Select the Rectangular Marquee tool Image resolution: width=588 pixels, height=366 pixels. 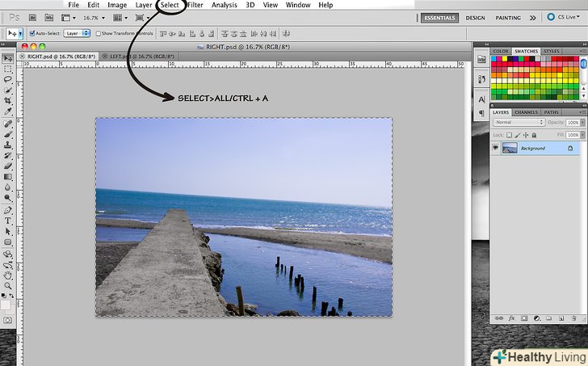point(8,69)
